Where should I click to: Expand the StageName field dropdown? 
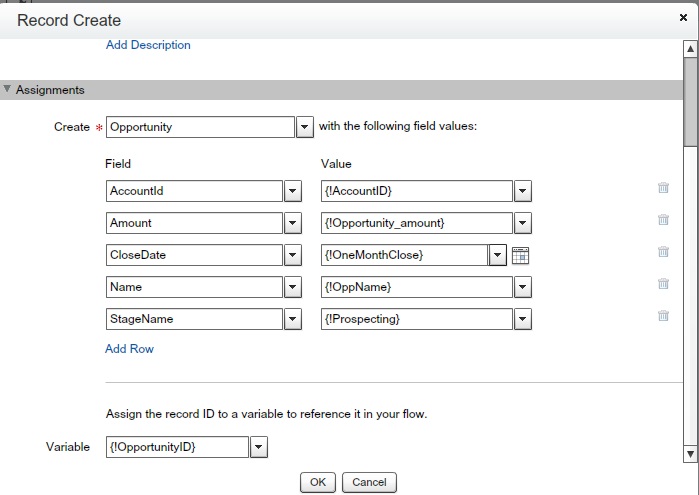[293, 319]
